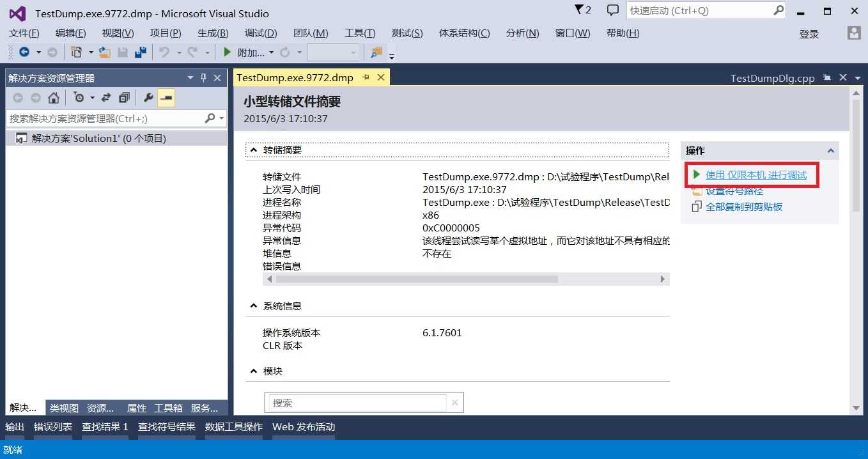Click the Visual Studio logo icon
Viewport: 868px width, 459px height.
click(x=17, y=13)
